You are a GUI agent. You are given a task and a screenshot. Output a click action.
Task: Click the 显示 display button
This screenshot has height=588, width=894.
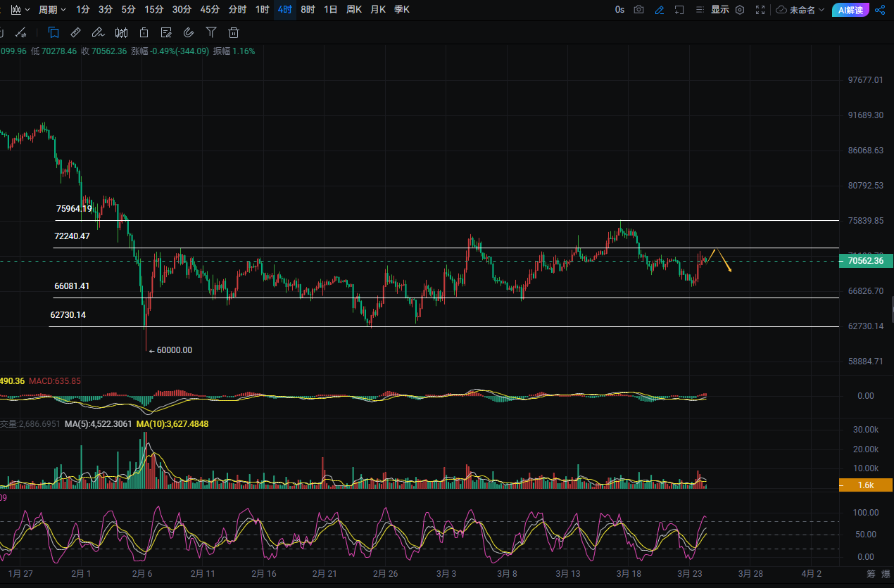(719, 10)
